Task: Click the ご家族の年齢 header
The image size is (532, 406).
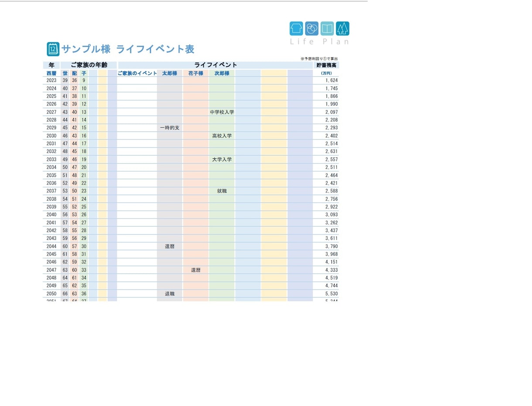Action: [x=89, y=65]
